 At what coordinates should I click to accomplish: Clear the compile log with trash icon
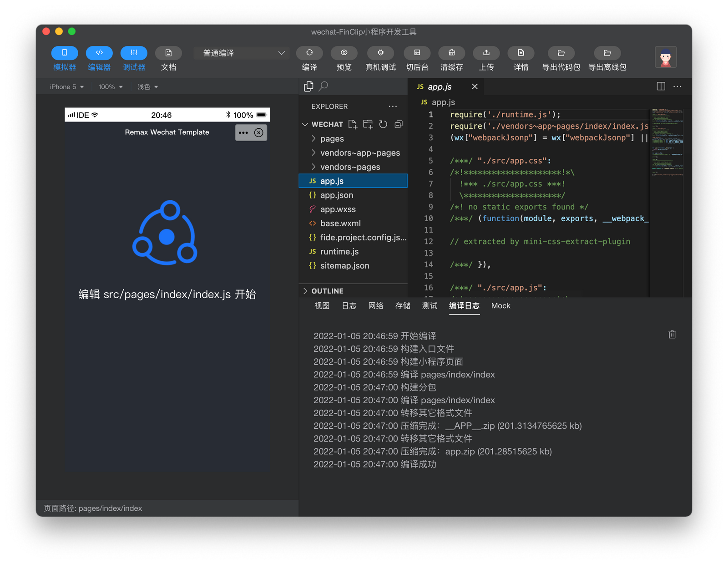pos(672,335)
